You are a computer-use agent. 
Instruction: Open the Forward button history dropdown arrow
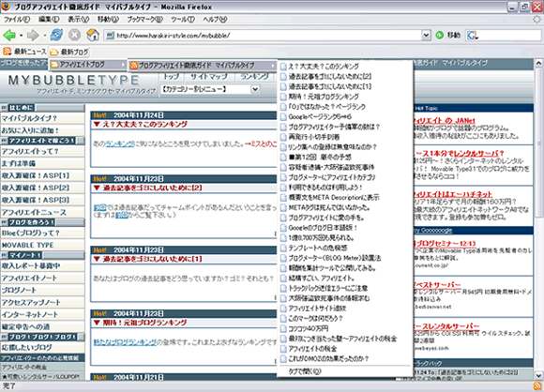pyautogui.click(x=45, y=36)
